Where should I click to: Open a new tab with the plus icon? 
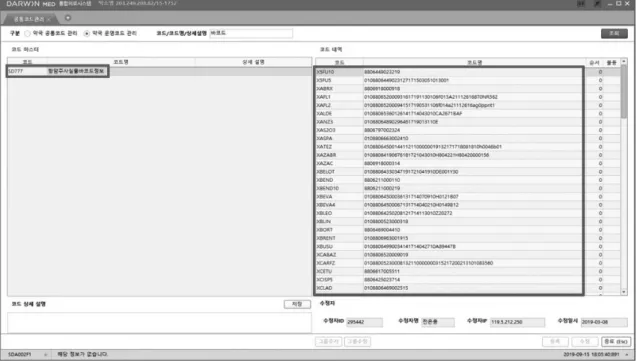(68, 18)
